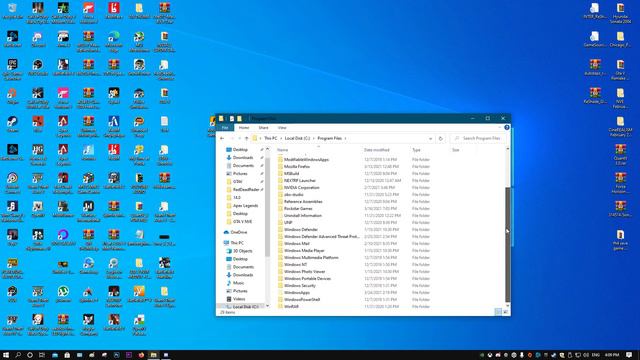Sort by Type column header
Viewport: 640px width, 360px height.
coord(416,150)
